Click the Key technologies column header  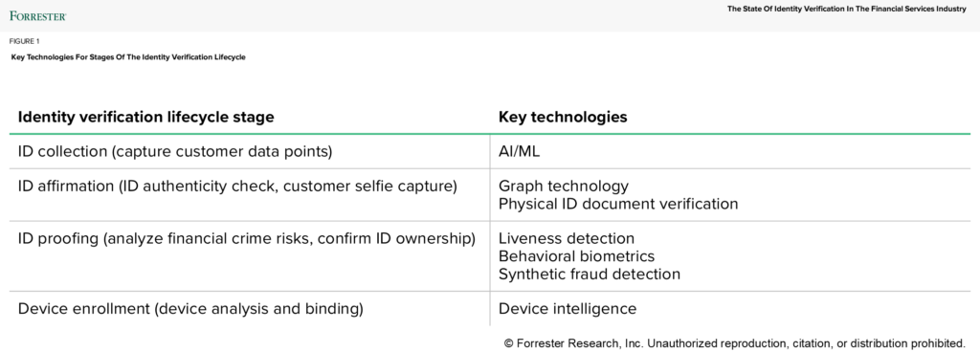click(563, 117)
